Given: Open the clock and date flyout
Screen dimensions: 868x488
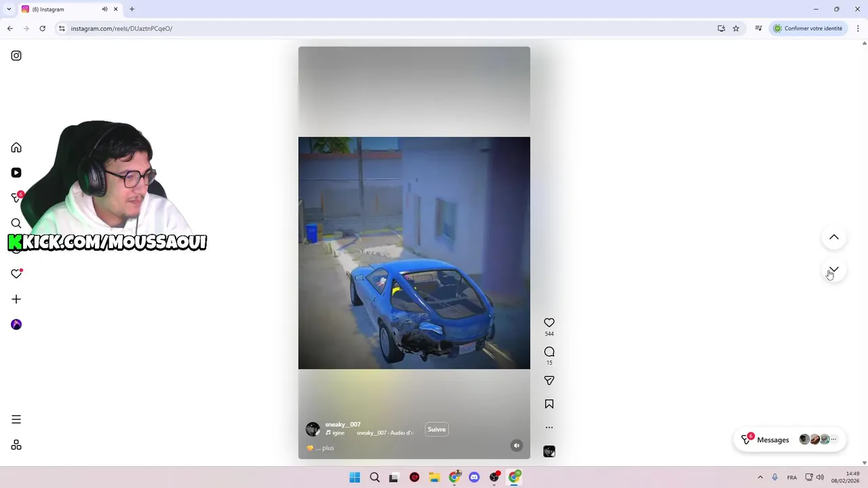Looking at the screenshot, I should coord(845,478).
